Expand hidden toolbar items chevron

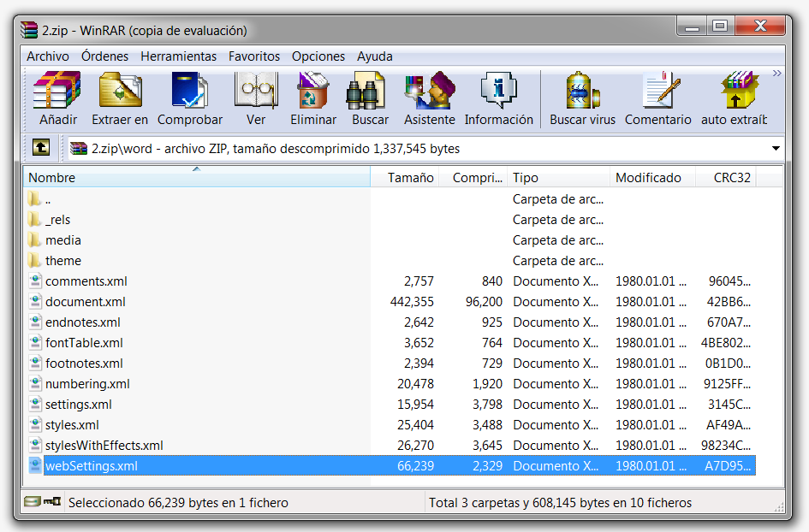pyautogui.click(x=777, y=74)
